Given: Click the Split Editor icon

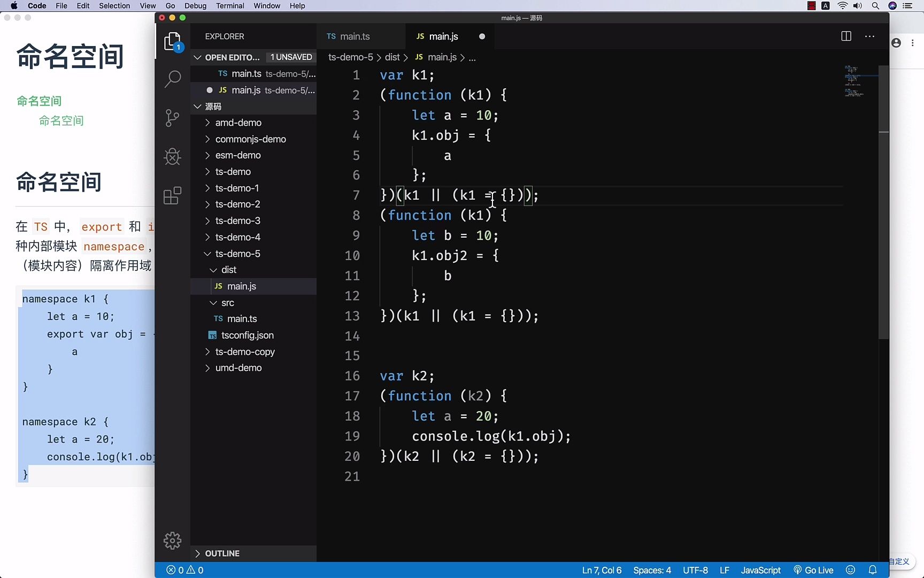Looking at the screenshot, I should 846,36.
